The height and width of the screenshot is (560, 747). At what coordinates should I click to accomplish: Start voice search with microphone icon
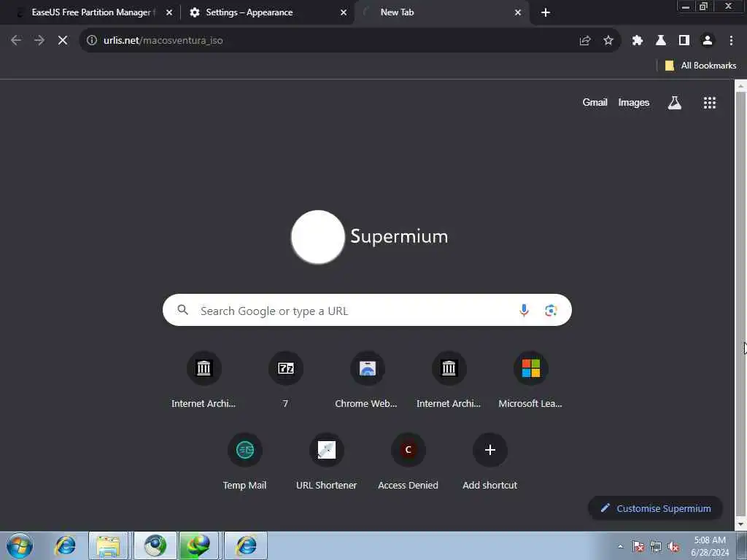click(524, 310)
